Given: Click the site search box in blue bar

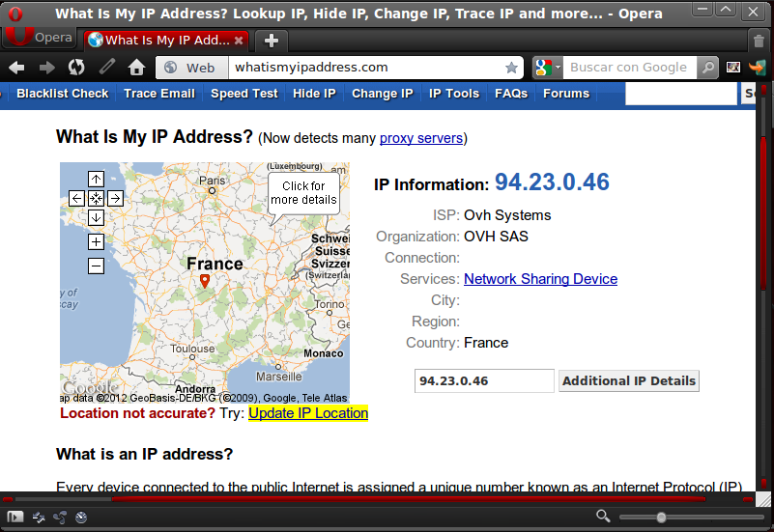Looking at the screenshot, I should (x=681, y=94).
